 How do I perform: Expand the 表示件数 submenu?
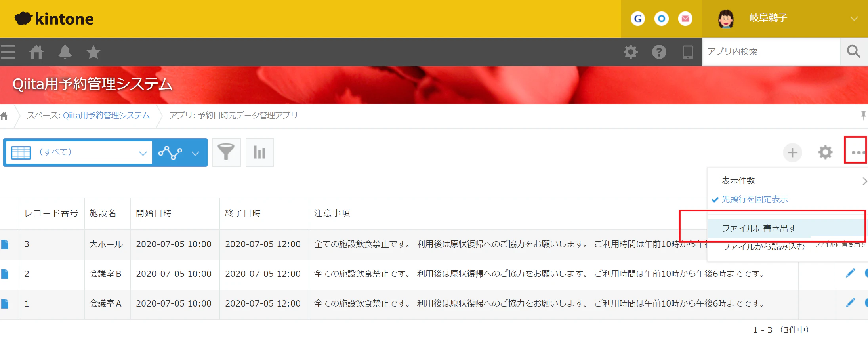point(788,181)
